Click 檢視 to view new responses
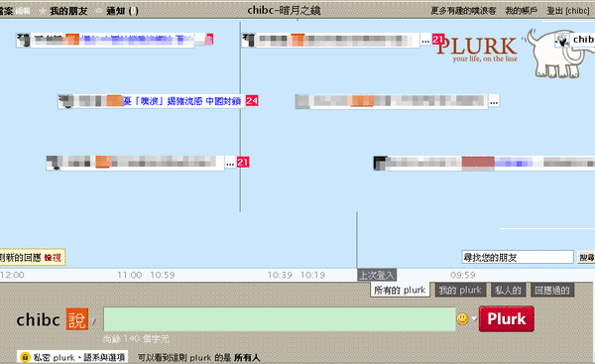The height and width of the screenshot is (364, 595). click(53, 258)
